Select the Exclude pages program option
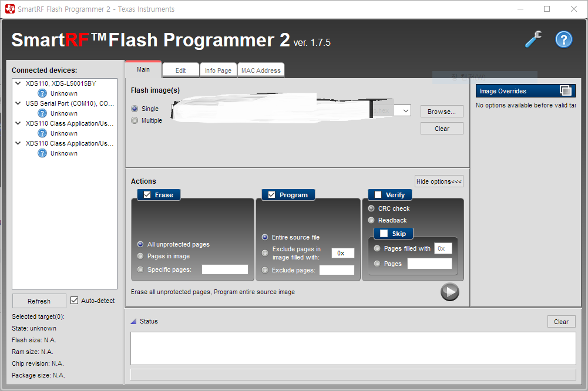The image size is (588, 391). coord(265,270)
